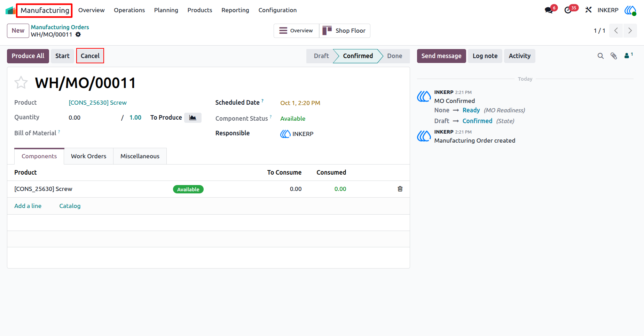This screenshot has height=336, width=644.
Task: Click the Log note button
Action: pyautogui.click(x=485, y=56)
